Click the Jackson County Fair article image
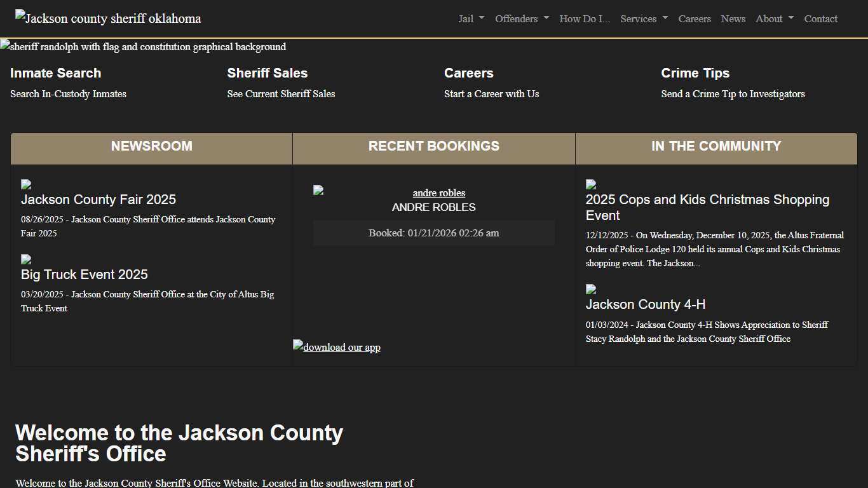This screenshot has width=868, height=488. tap(26, 184)
